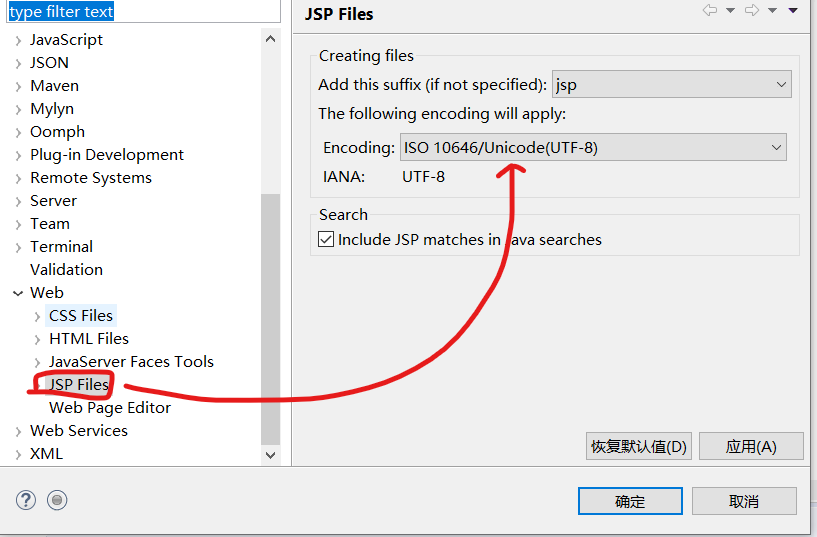Open the view menu triangle in header
The height and width of the screenshot is (537, 817).
point(793,10)
